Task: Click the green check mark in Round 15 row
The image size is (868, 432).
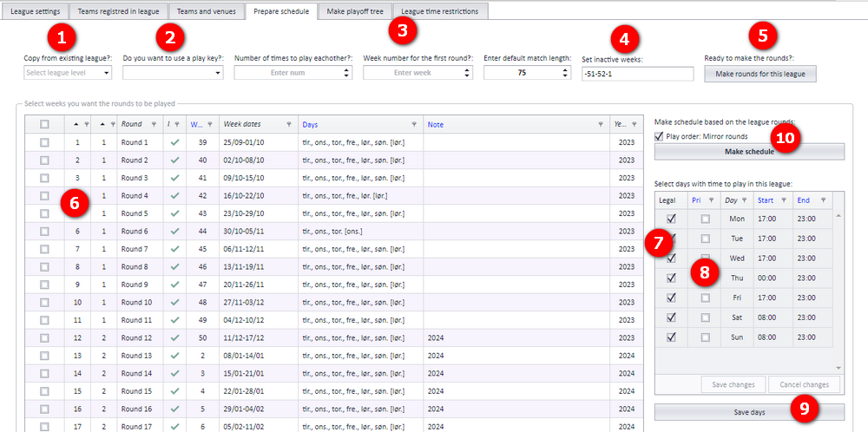Action: click(x=175, y=391)
